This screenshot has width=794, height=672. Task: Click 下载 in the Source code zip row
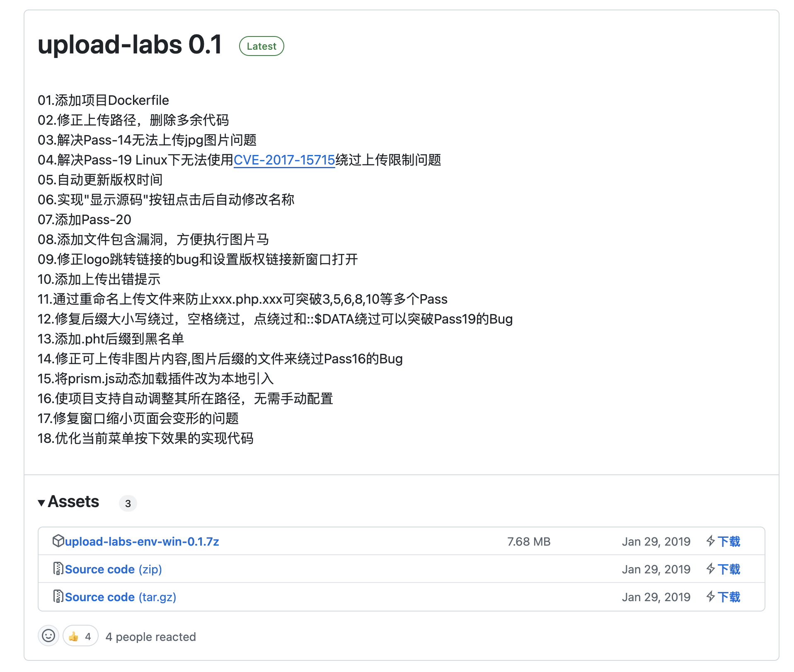click(729, 569)
